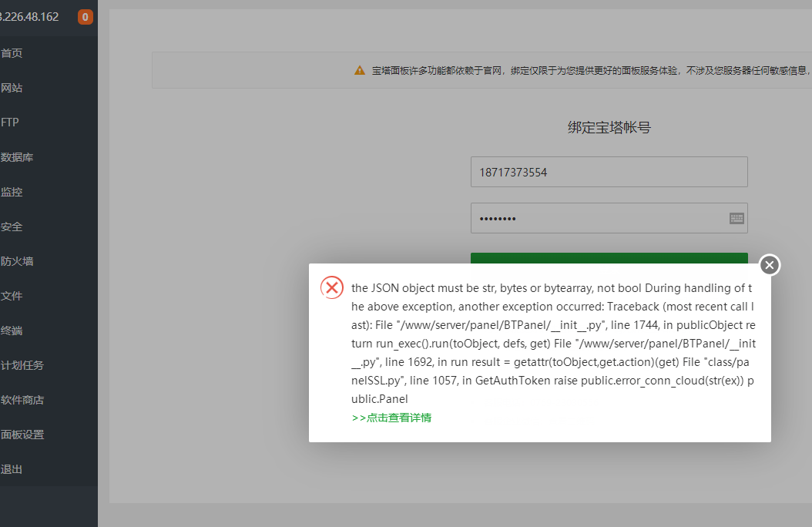Click the 绑定宝塔帐号 heading

click(609, 127)
